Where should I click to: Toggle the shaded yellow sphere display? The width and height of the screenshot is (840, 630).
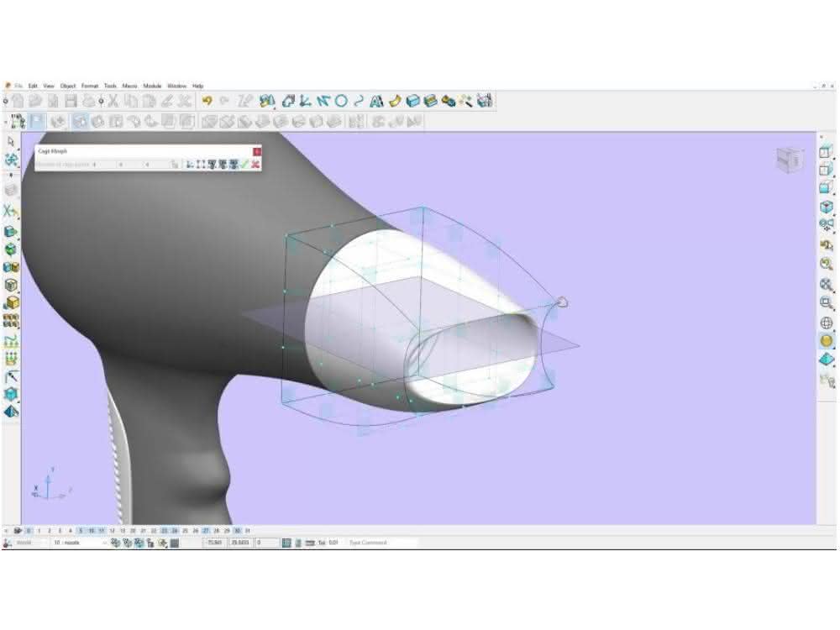pyautogui.click(x=826, y=341)
